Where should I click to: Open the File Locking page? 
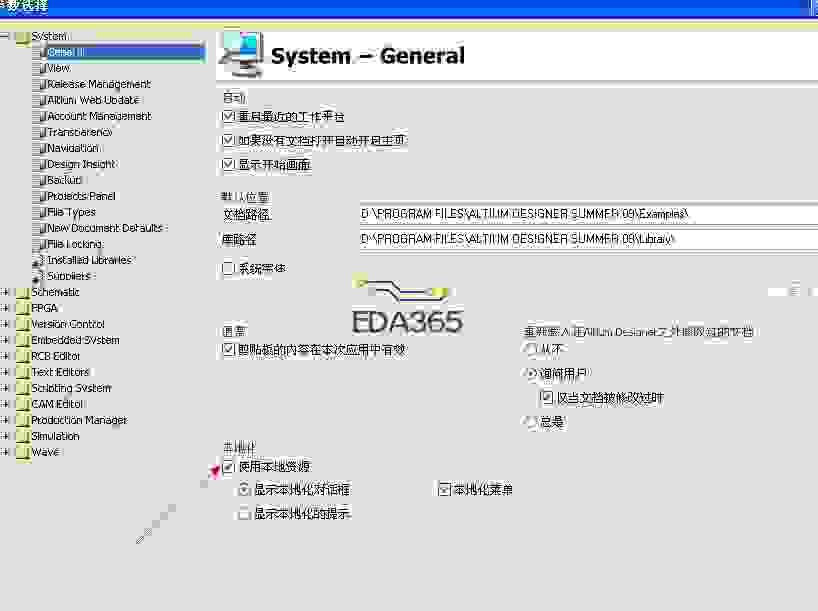76,244
